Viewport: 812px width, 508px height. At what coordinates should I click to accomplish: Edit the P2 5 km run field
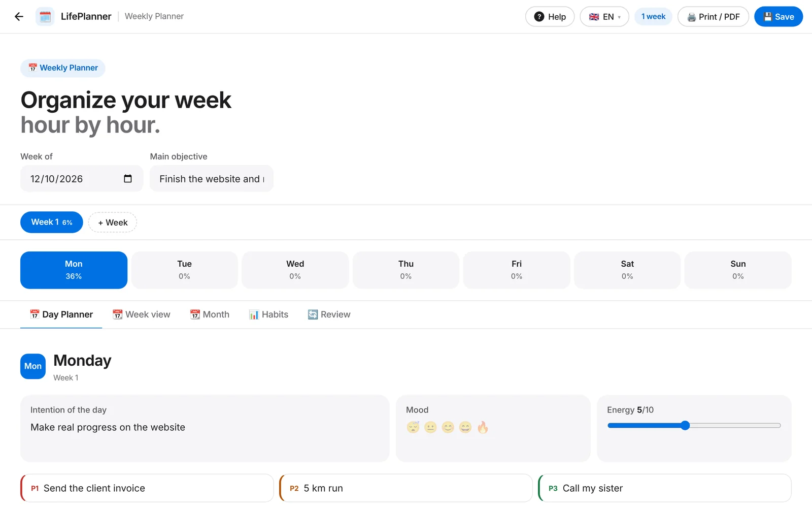406,488
